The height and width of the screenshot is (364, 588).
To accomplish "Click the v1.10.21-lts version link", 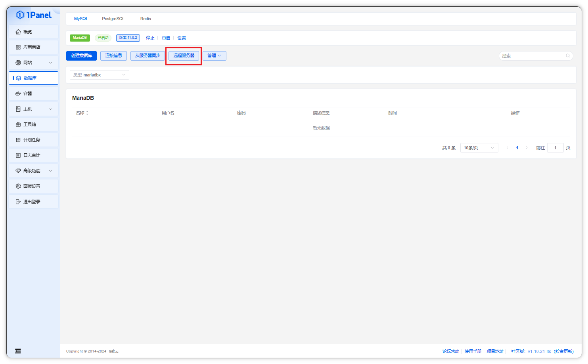I will pyautogui.click(x=539, y=351).
